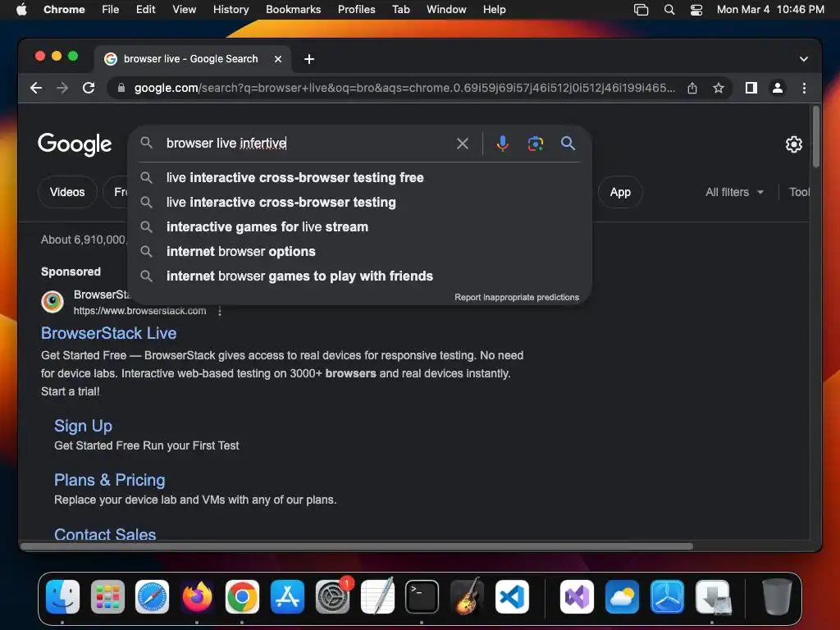Reload the current page
This screenshot has height=630, width=840.
(89, 88)
